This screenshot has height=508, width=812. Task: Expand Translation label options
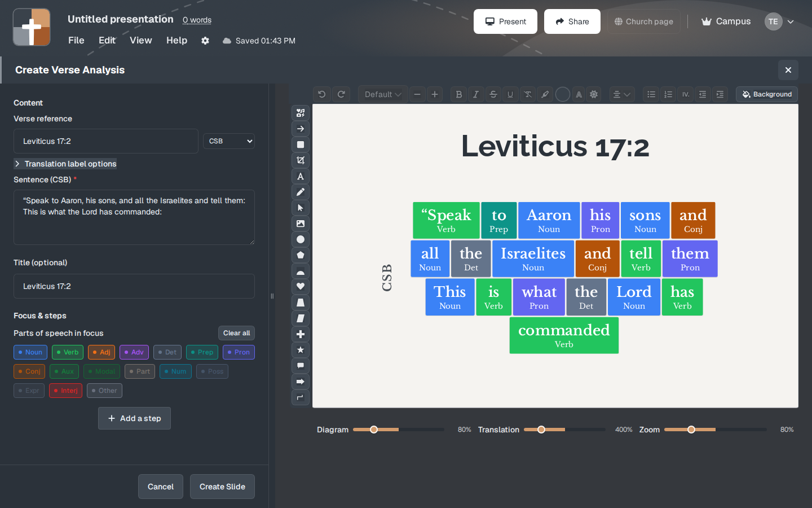pyautogui.click(x=65, y=164)
